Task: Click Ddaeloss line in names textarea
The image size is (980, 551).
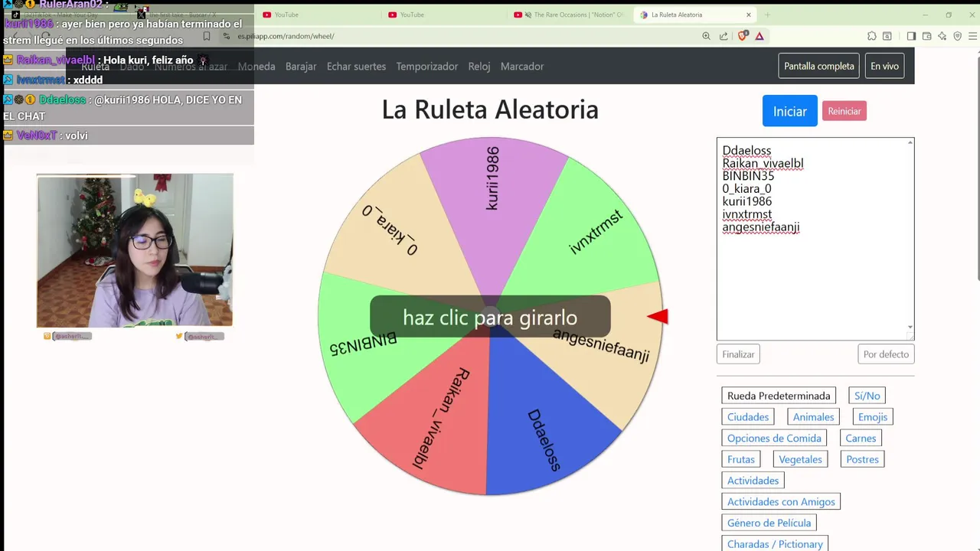Action: (746, 151)
